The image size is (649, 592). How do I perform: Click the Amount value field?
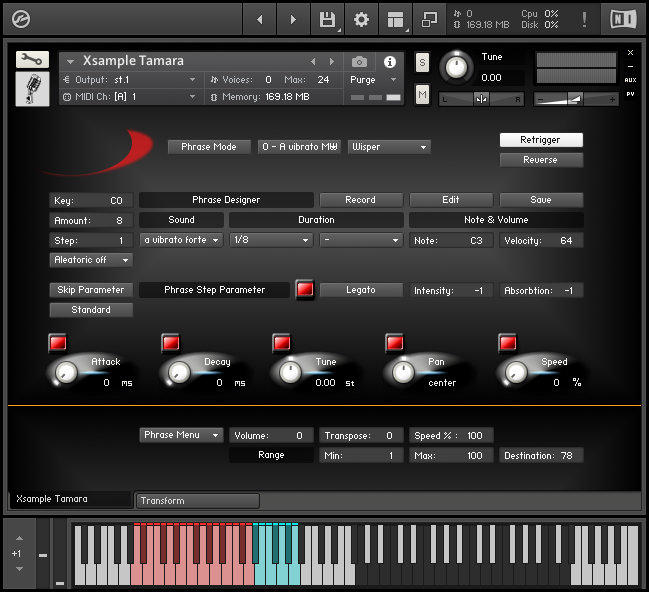click(x=91, y=220)
